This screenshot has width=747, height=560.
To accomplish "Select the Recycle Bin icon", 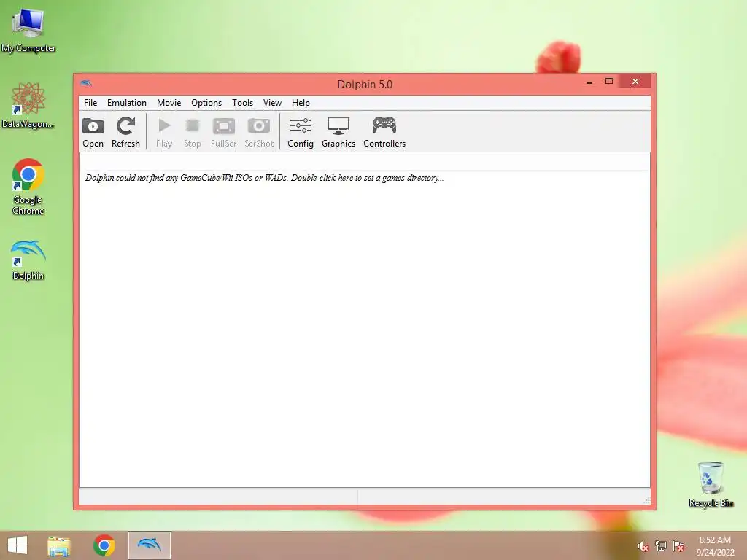I will [x=711, y=484].
